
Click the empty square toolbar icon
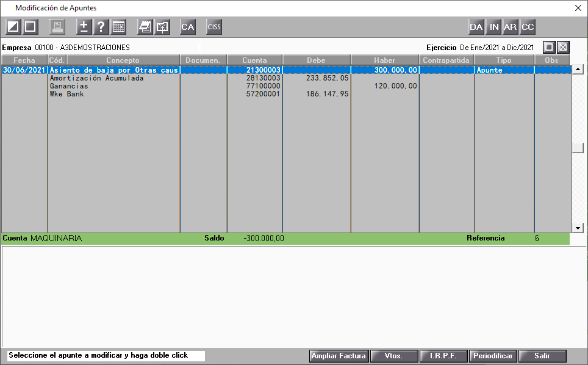coord(30,27)
